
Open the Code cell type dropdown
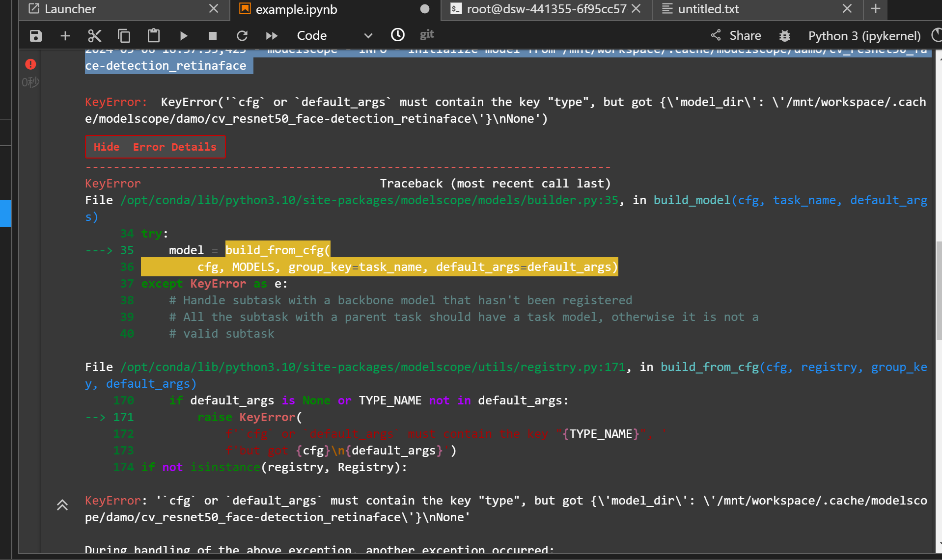[335, 36]
